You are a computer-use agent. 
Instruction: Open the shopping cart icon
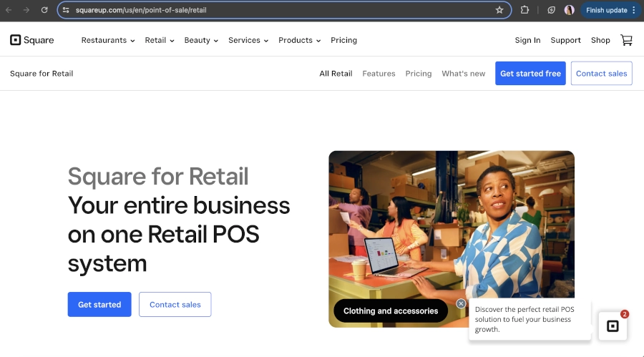(x=626, y=40)
